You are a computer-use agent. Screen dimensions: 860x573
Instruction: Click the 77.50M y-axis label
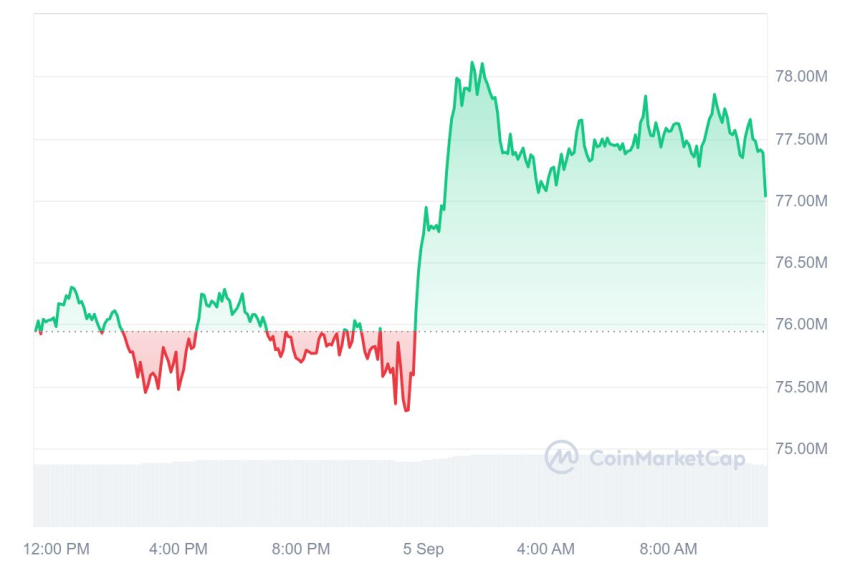click(x=802, y=138)
